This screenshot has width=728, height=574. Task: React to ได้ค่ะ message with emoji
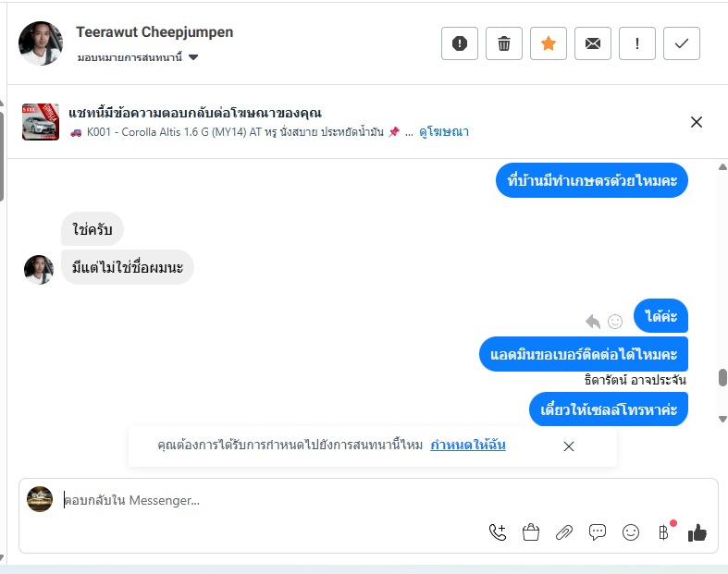(615, 321)
